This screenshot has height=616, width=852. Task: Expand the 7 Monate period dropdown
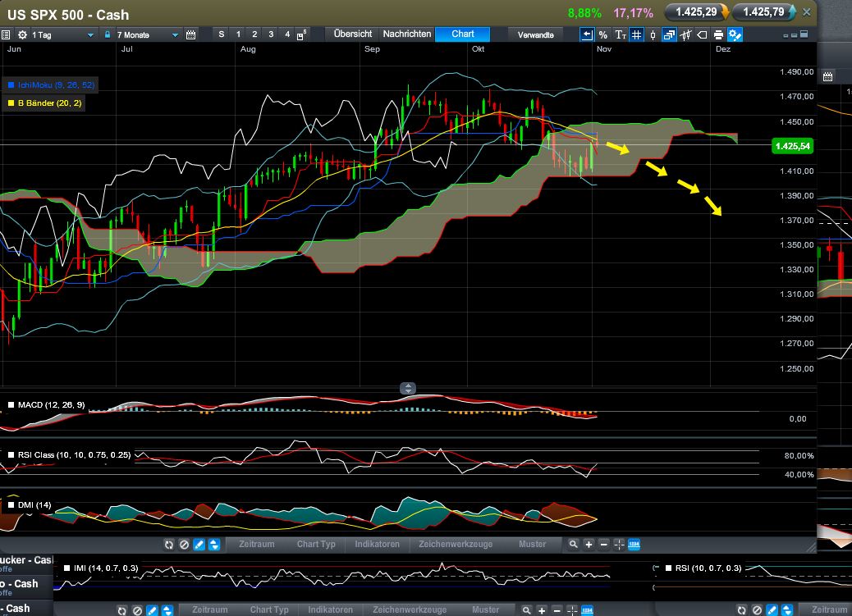point(175,34)
